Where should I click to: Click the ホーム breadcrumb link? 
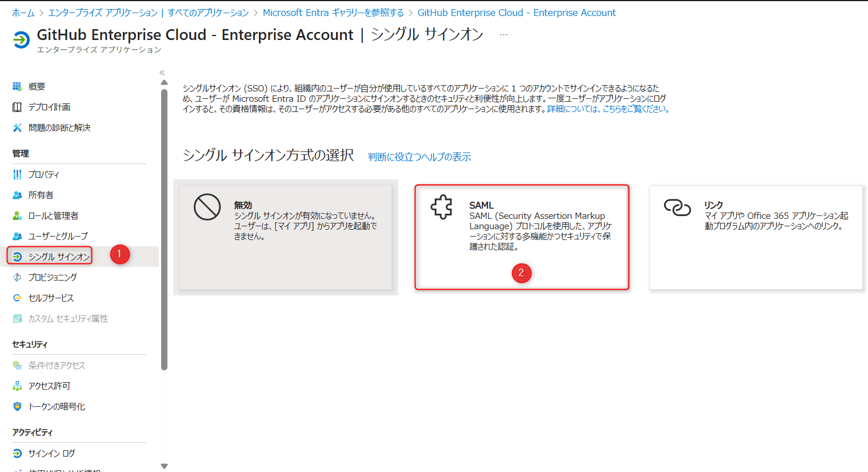[23, 13]
